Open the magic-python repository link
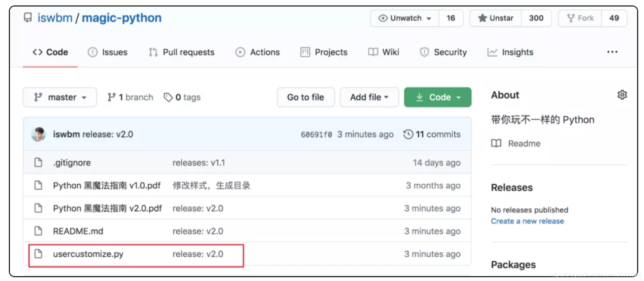This screenshot has width=644, height=281. click(x=122, y=18)
